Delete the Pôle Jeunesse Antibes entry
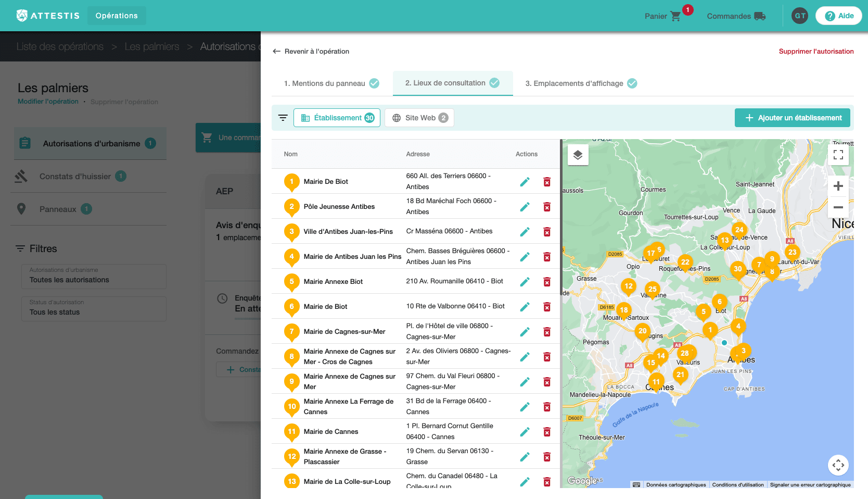The image size is (868, 499). pos(547,207)
